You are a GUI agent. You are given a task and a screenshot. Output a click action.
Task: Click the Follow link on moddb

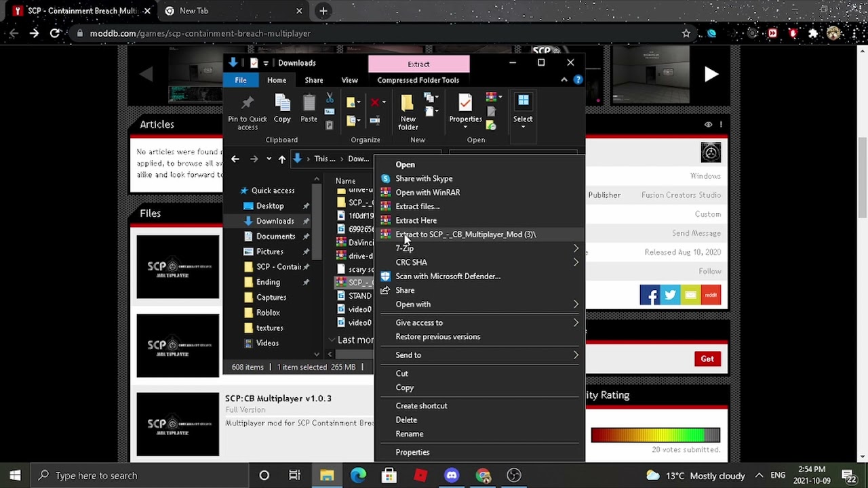tap(710, 271)
